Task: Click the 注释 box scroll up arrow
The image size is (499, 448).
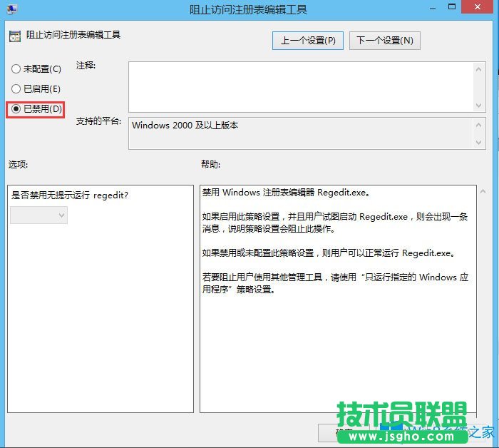Action: (x=478, y=69)
